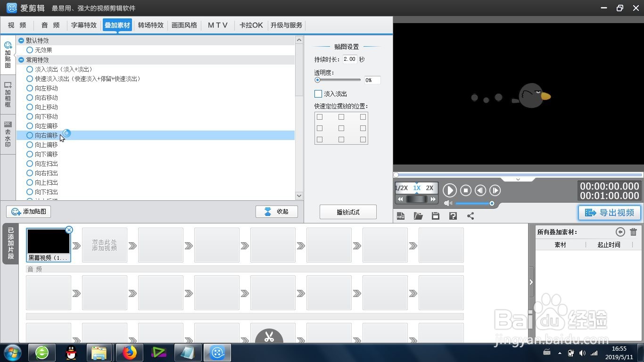Switch to the MTV tab
Screen dimensions: 644x362
tap(218, 25)
